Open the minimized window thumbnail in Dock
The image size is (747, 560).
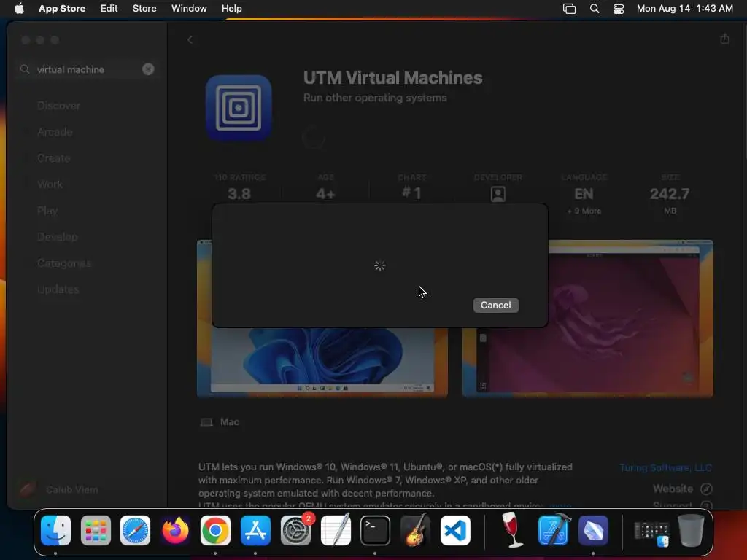(651, 533)
